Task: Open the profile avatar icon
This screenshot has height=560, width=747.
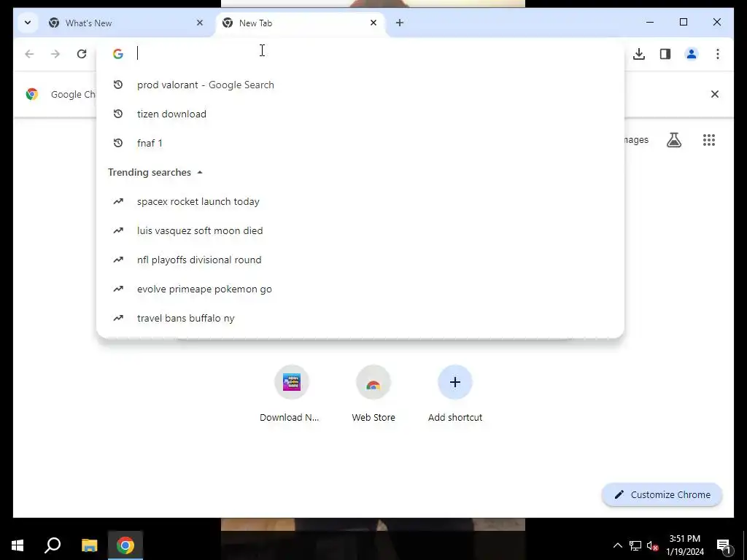Action: (x=692, y=54)
